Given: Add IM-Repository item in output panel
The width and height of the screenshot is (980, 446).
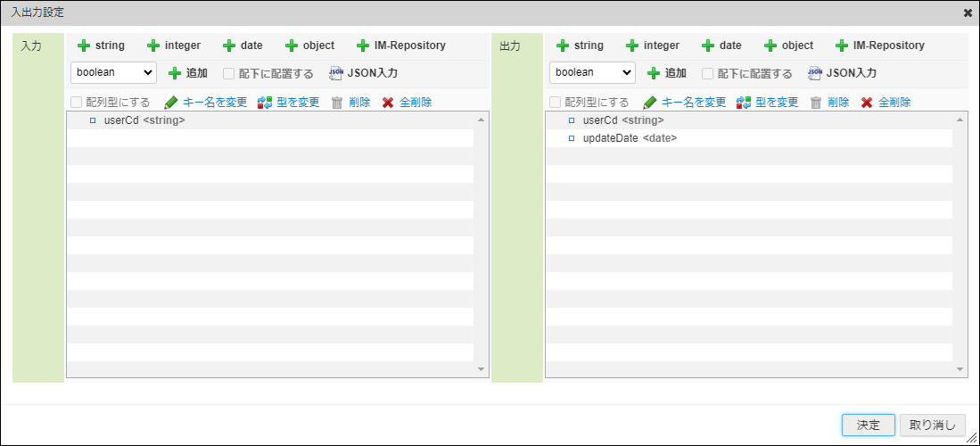Looking at the screenshot, I should pyautogui.click(x=879, y=45).
